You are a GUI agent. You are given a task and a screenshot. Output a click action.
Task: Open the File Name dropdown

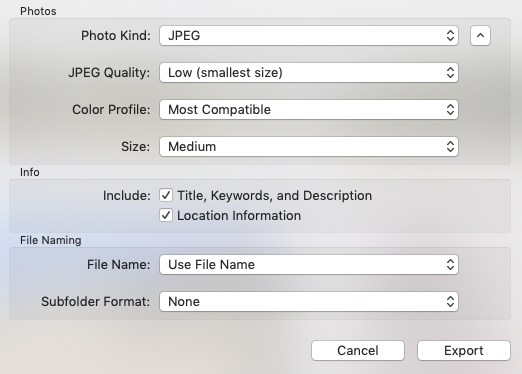(309, 265)
